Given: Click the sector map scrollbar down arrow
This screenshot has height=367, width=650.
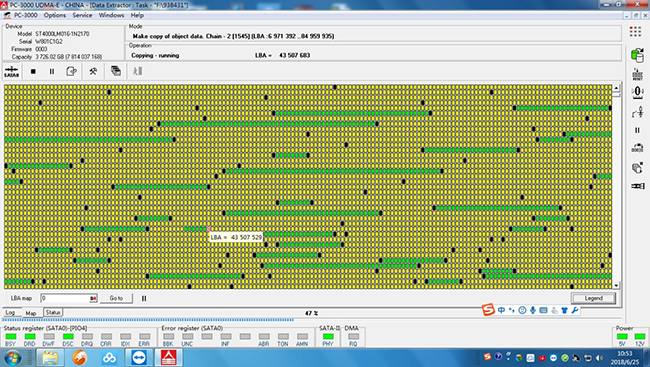Looking at the screenshot, I should [616, 285].
